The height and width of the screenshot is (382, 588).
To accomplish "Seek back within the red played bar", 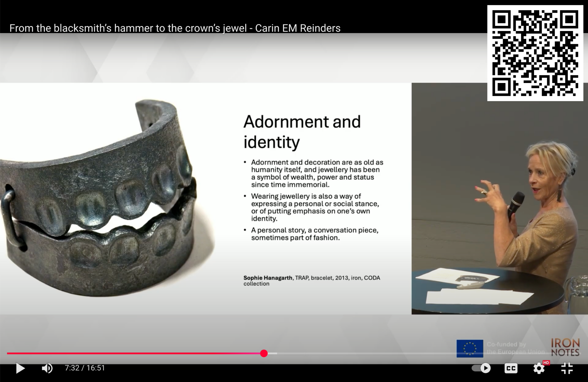I will [x=129, y=353].
